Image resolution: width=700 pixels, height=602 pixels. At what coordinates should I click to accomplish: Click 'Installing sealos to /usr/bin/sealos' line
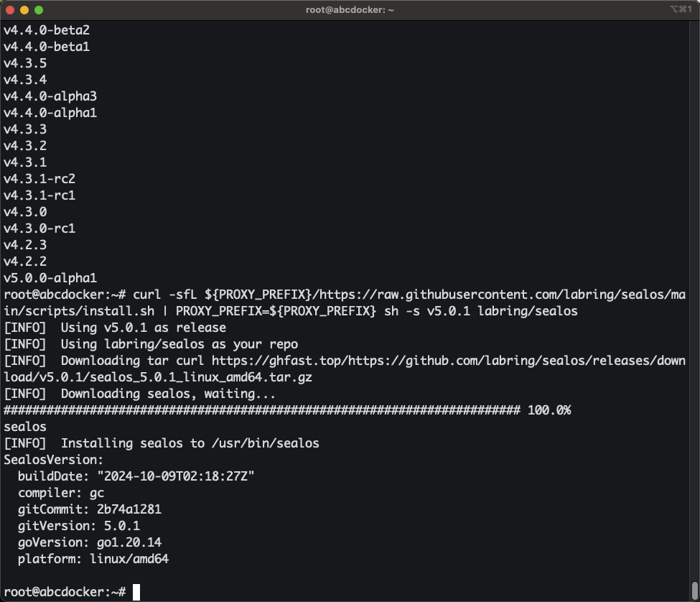pos(161,443)
